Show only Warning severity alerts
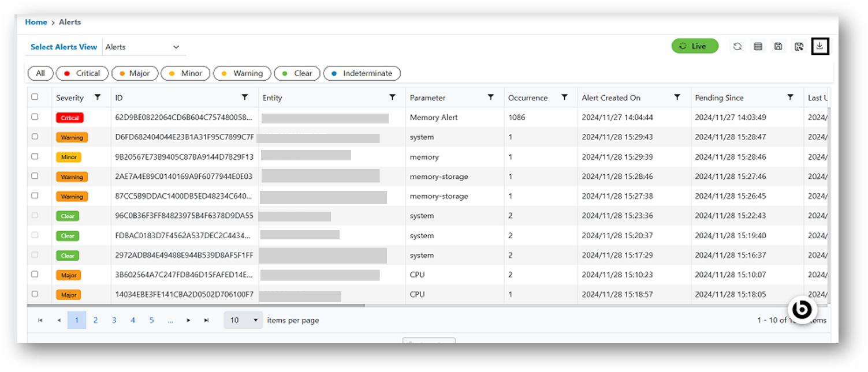The height and width of the screenshot is (372, 868). [x=241, y=73]
